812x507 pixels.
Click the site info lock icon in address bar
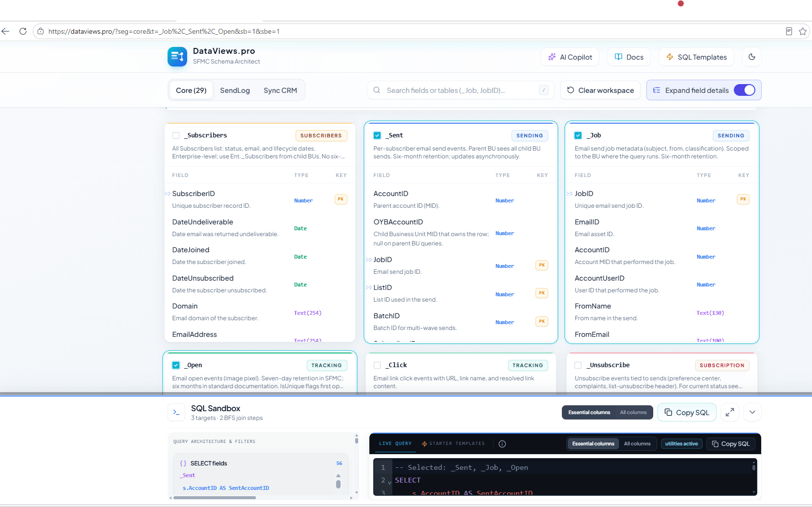point(41,31)
